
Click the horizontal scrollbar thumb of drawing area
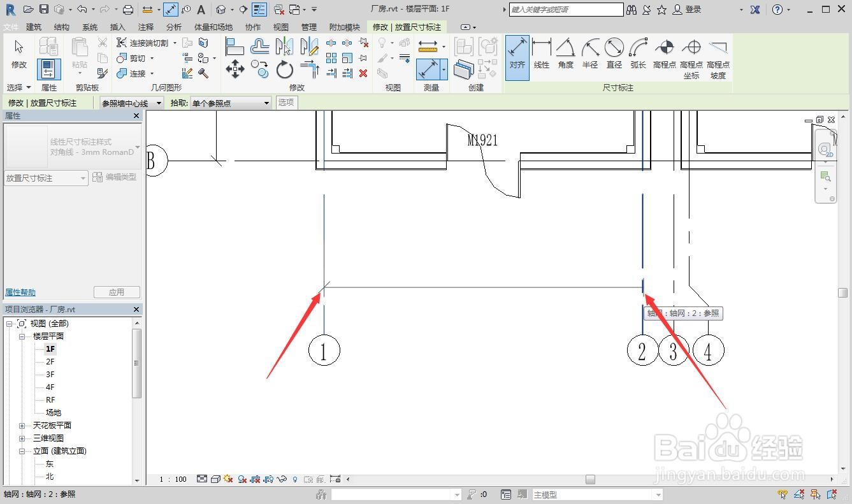590,479
